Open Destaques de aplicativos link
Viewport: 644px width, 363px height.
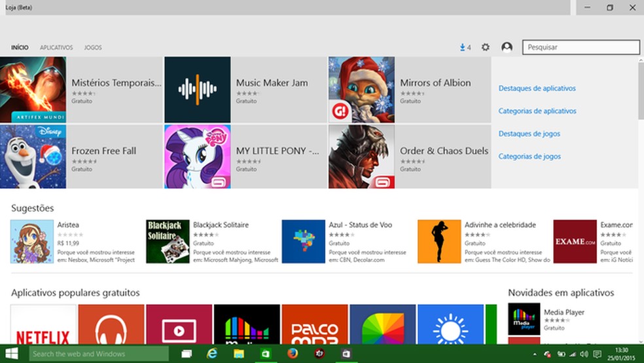pos(537,88)
